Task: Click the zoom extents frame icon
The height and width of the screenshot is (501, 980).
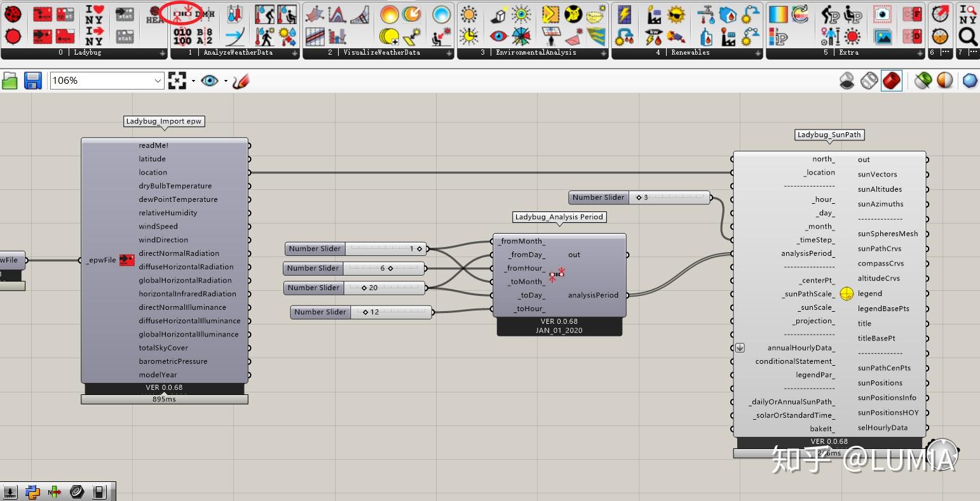Action: (177, 81)
